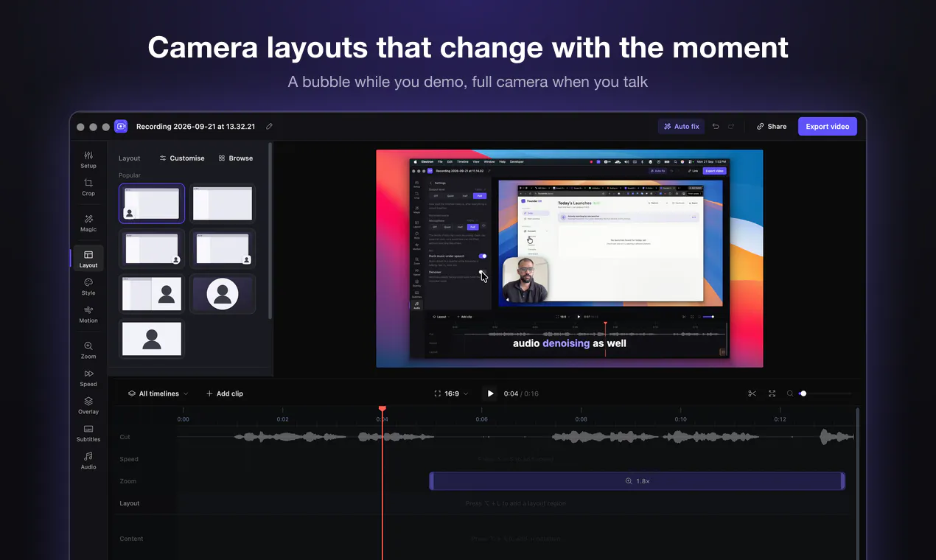Switch to the Customise tab

pos(182,158)
